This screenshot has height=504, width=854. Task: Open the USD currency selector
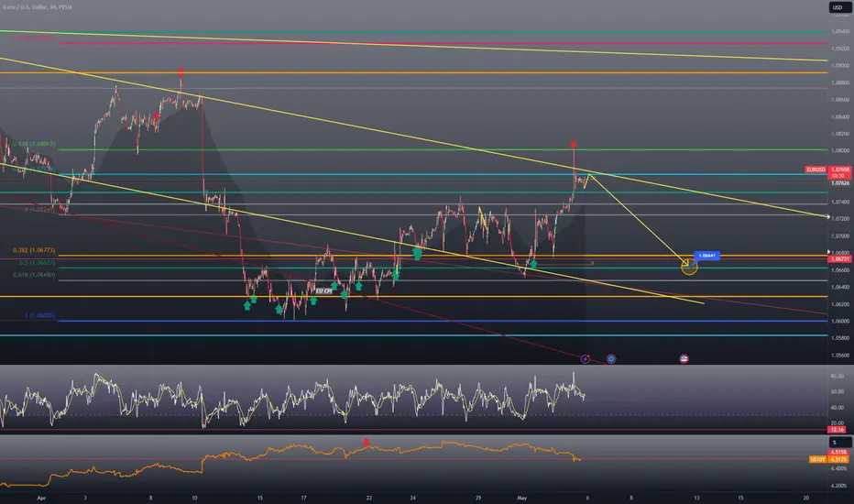point(839,7)
